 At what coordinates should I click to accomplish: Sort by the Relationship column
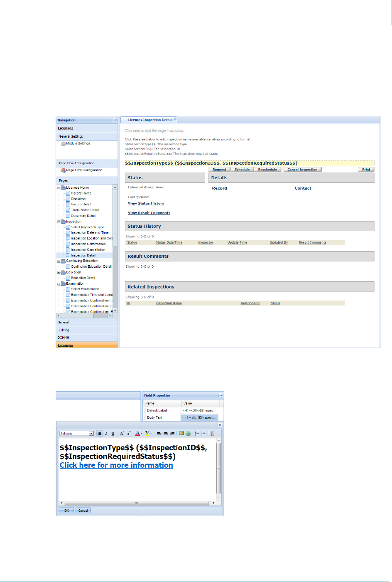pos(250,303)
